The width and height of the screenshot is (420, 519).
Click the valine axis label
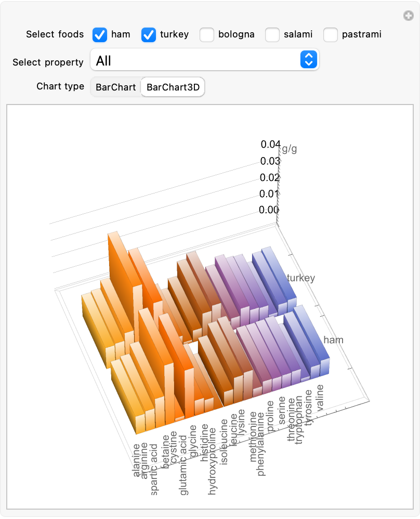click(x=320, y=398)
